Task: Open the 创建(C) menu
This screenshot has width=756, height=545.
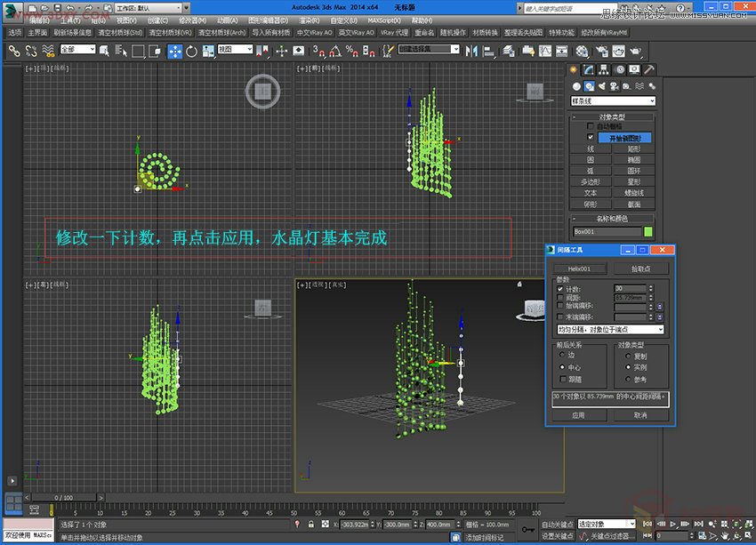Action: pyautogui.click(x=157, y=20)
